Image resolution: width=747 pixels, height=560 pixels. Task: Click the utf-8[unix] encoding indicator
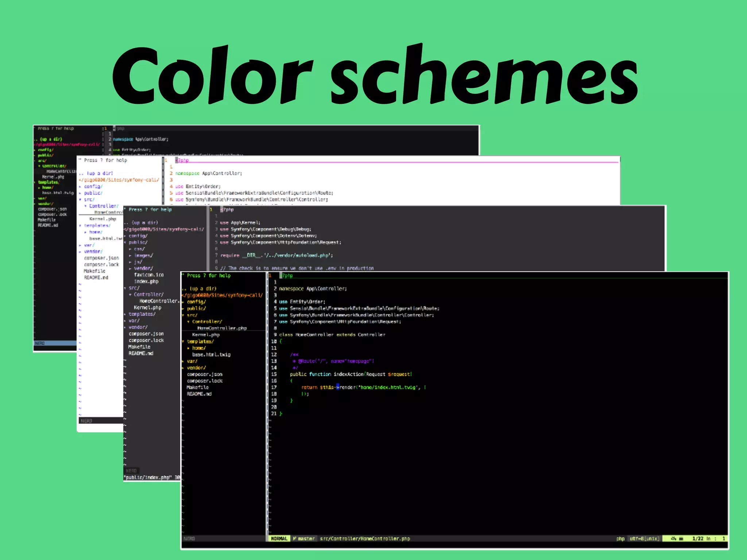(x=644, y=538)
